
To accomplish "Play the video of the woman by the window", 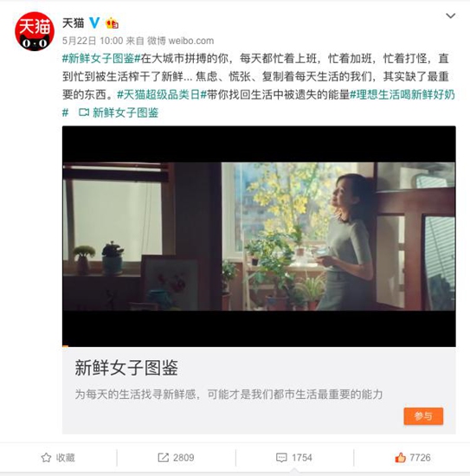I will pyautogui.click(x=259, y=236).
